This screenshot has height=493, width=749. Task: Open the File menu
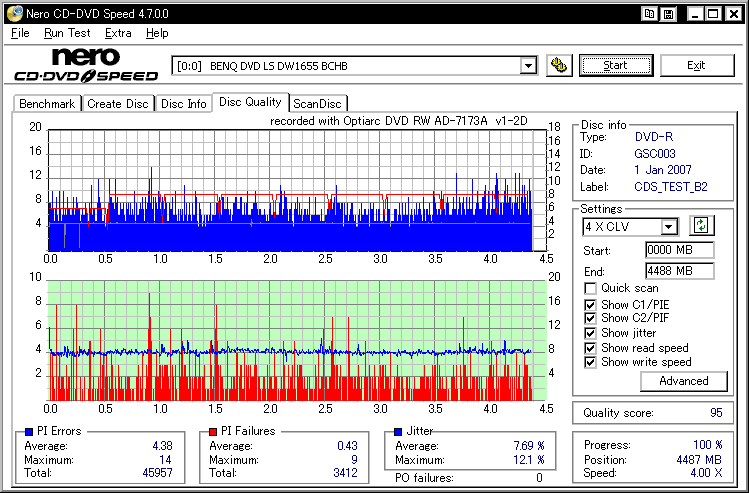[x=20, y=33]
